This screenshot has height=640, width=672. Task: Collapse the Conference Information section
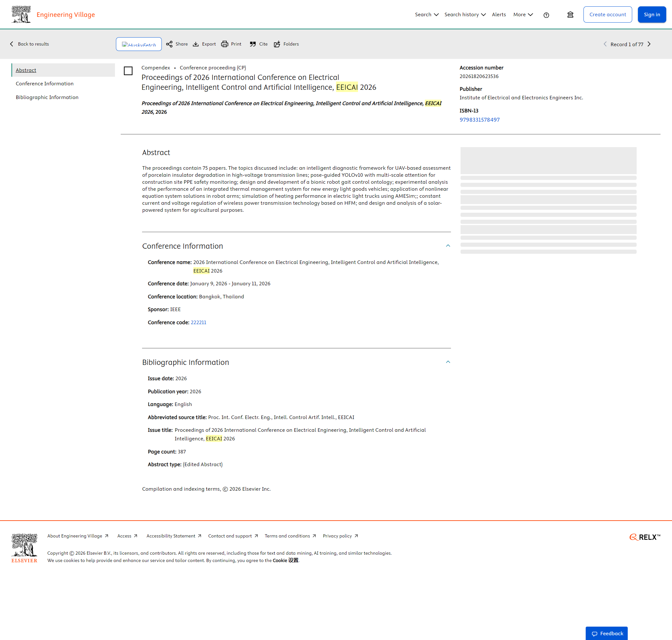448,245
